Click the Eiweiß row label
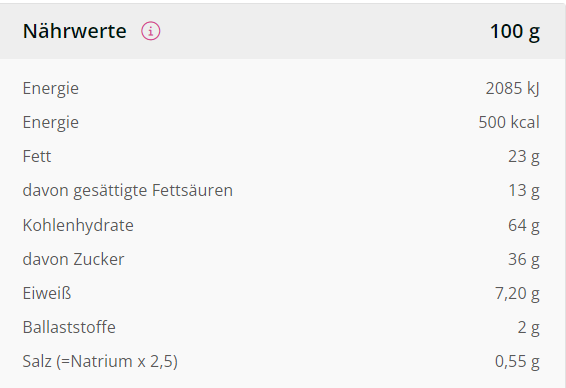This screenshot has height=388, width=566. click(47, 293)
